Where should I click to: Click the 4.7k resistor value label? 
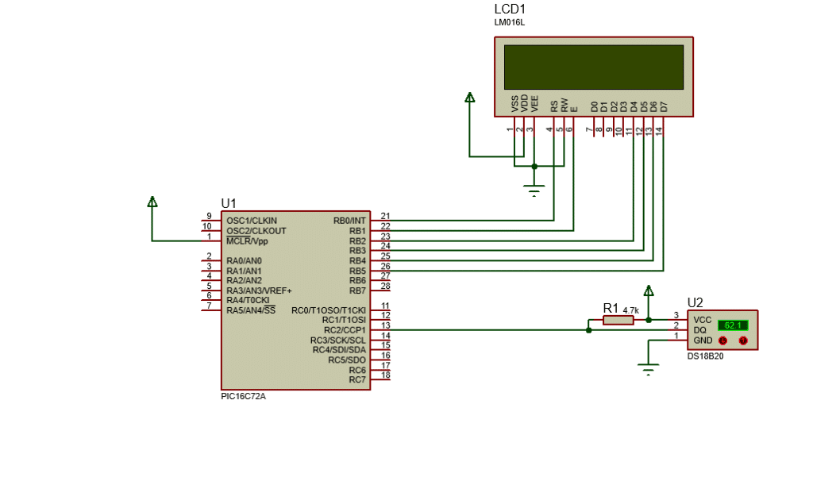630,310
